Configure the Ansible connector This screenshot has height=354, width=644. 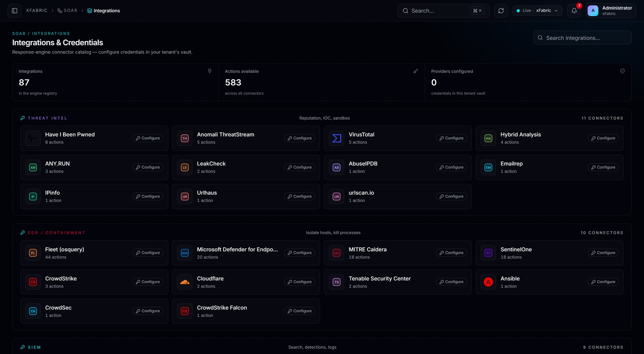click(603, 282)
